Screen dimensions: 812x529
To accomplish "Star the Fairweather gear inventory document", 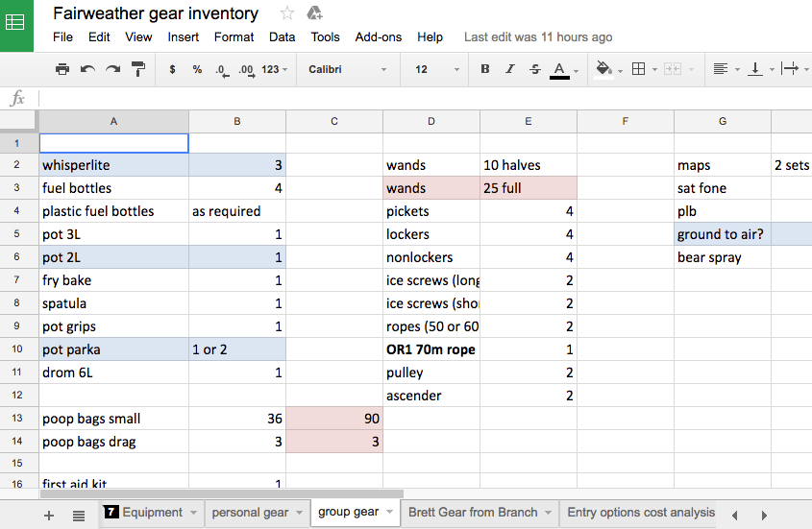I will (287, 13).
